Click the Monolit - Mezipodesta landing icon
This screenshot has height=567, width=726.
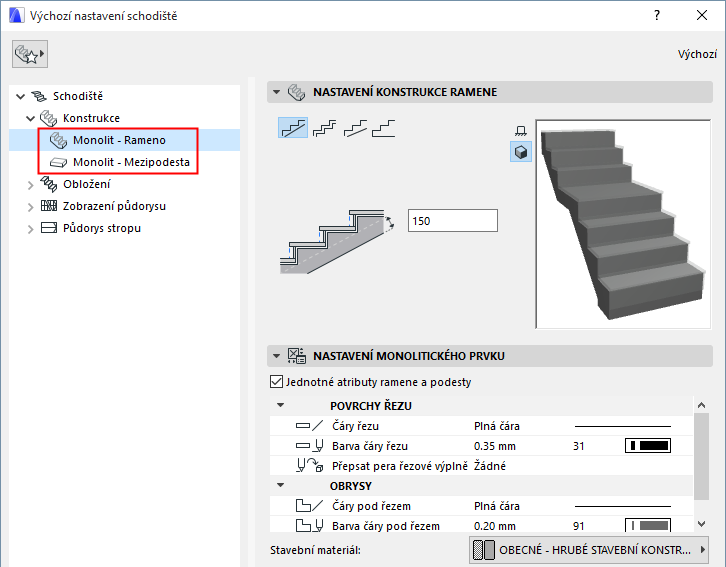point(58,162)
